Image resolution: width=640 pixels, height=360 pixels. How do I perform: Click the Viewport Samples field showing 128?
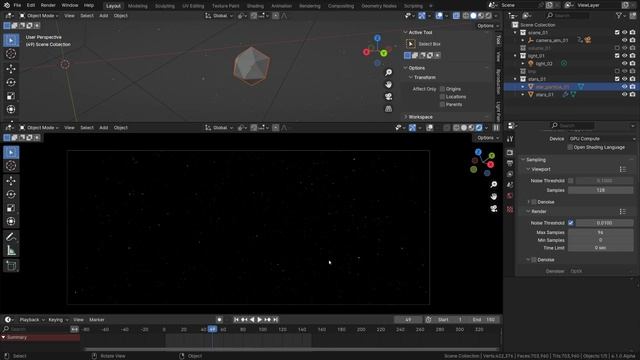coord(600,190)
